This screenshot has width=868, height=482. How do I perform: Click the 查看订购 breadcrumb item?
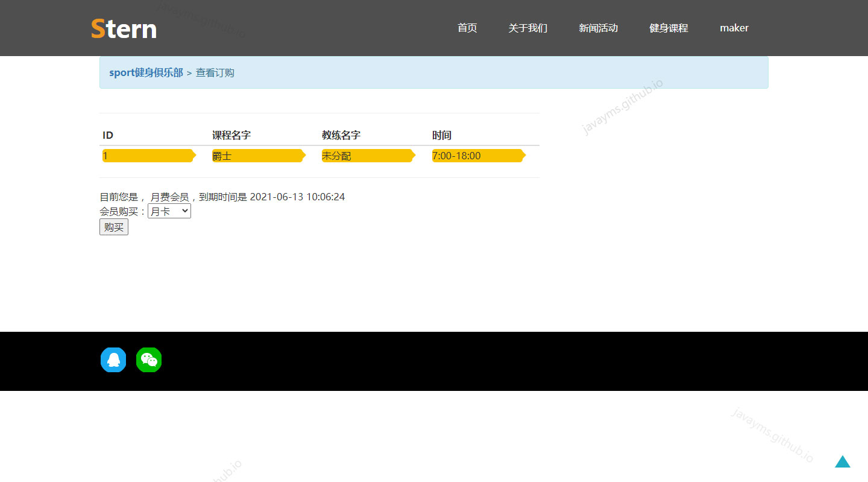point(215,72)
